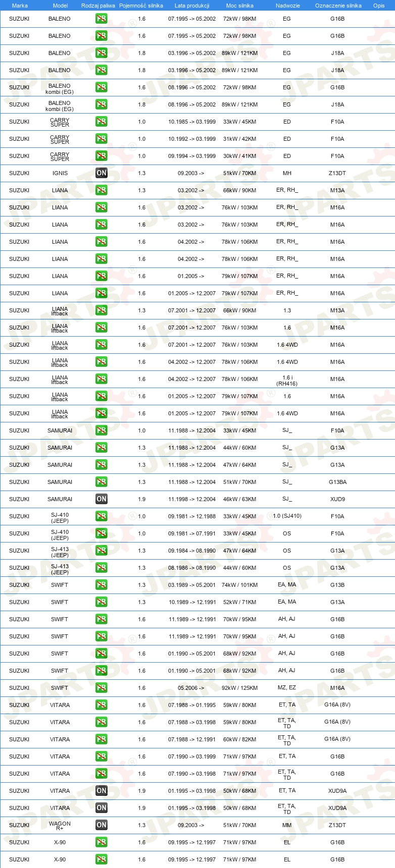Click the 46kW / 63KM power cell
This screenshot has width=395, height=868.
(x=240, y=499)
